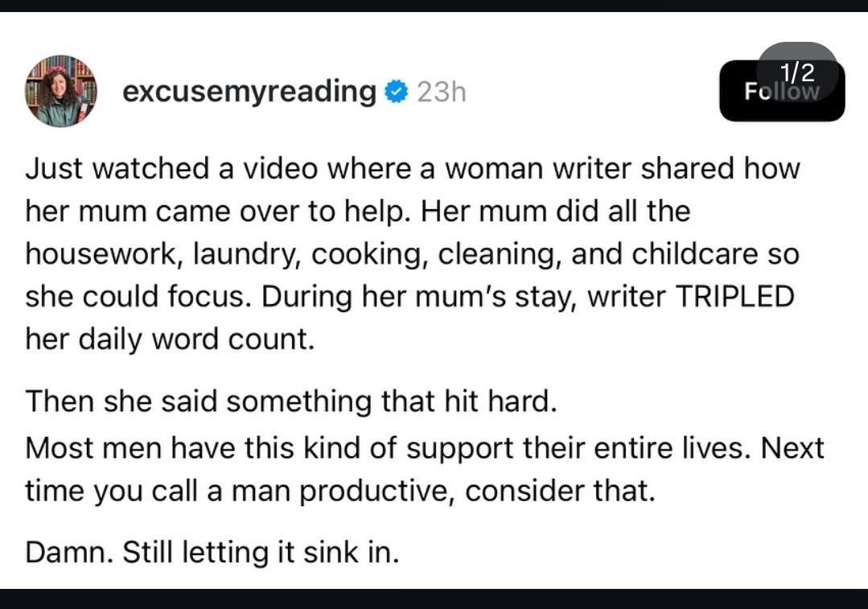
Task: Click the black bar above the post
Action: [434, 6]
